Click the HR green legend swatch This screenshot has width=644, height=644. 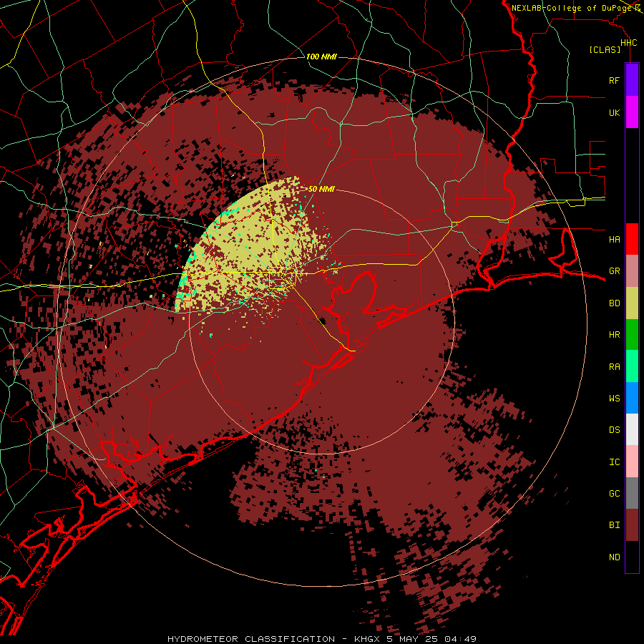coord(632,335)
